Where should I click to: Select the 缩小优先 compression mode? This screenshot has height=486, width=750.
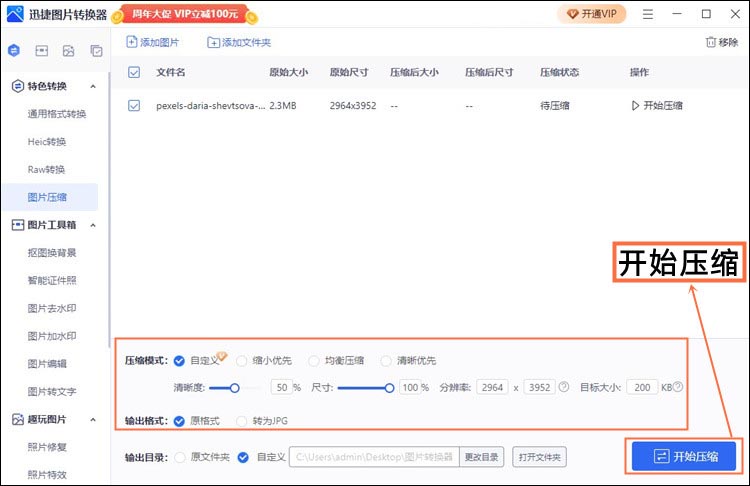(243, 360)
